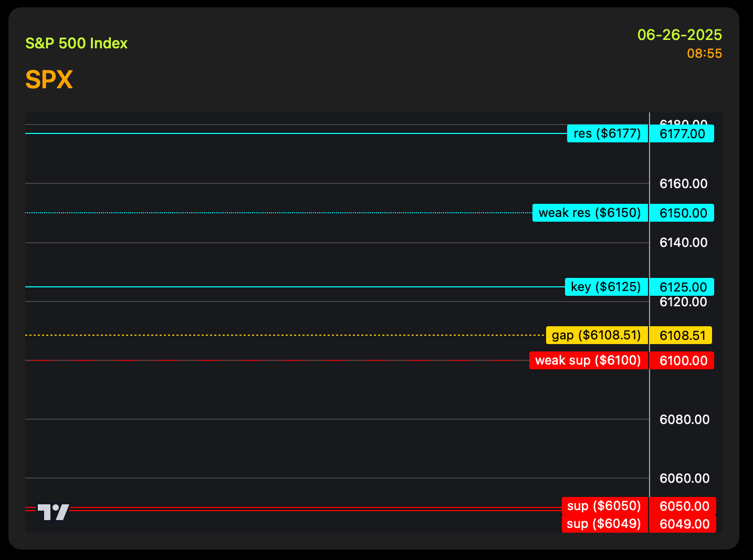
Task: Select the weak sup ($6100) label
Action: [589, 360]
